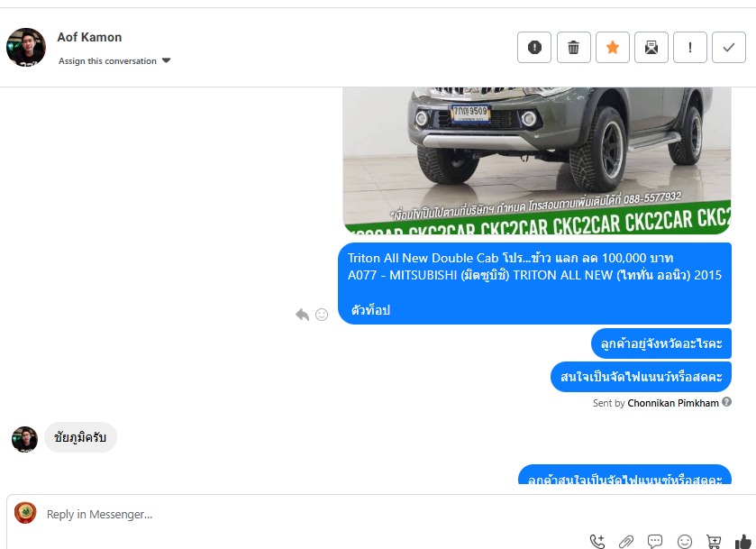Start a phone call with phone-plus icon

pos(597,541)
